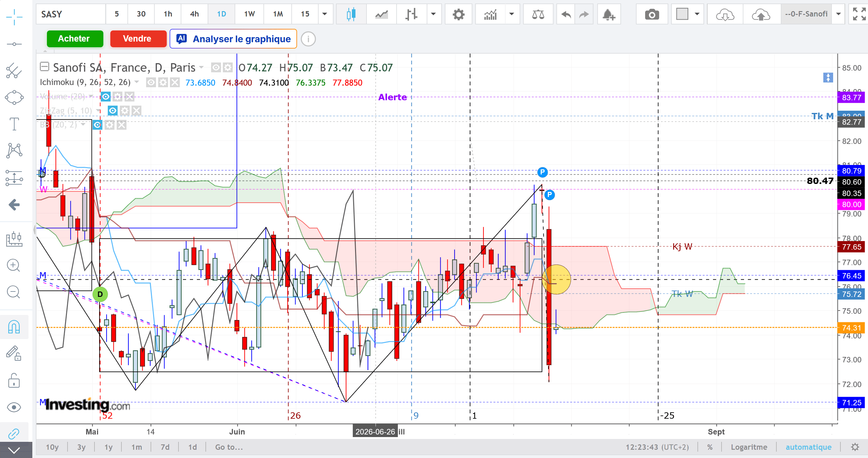
Task: Open the info circle next to Analyser
Action: pyautogui.click(x=308, y=39)
